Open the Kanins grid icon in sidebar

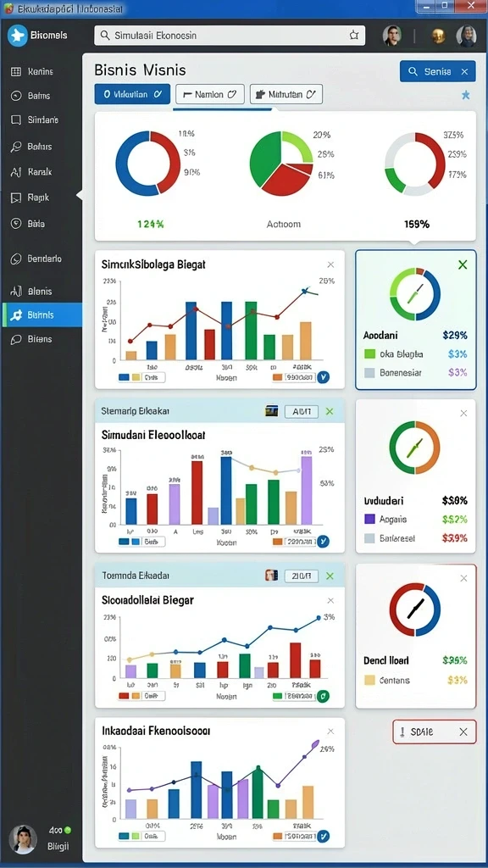click(x=16, y=71)
